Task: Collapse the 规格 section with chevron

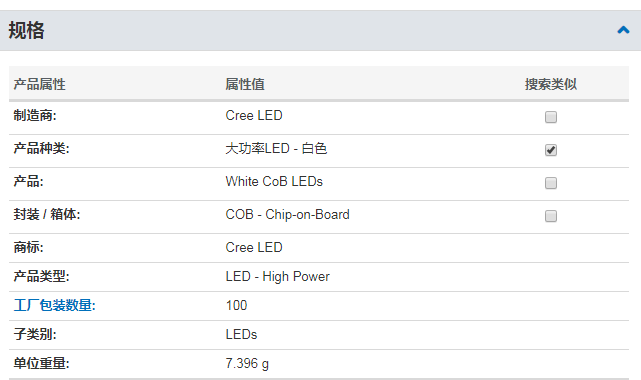Action: (x=623, y=30)
